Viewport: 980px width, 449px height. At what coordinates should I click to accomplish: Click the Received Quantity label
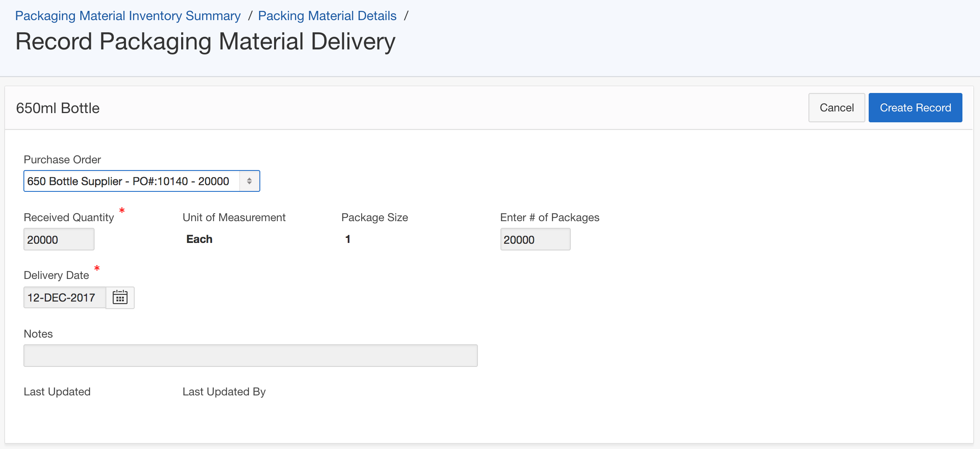pyautogui.click(x=69, y=217)
